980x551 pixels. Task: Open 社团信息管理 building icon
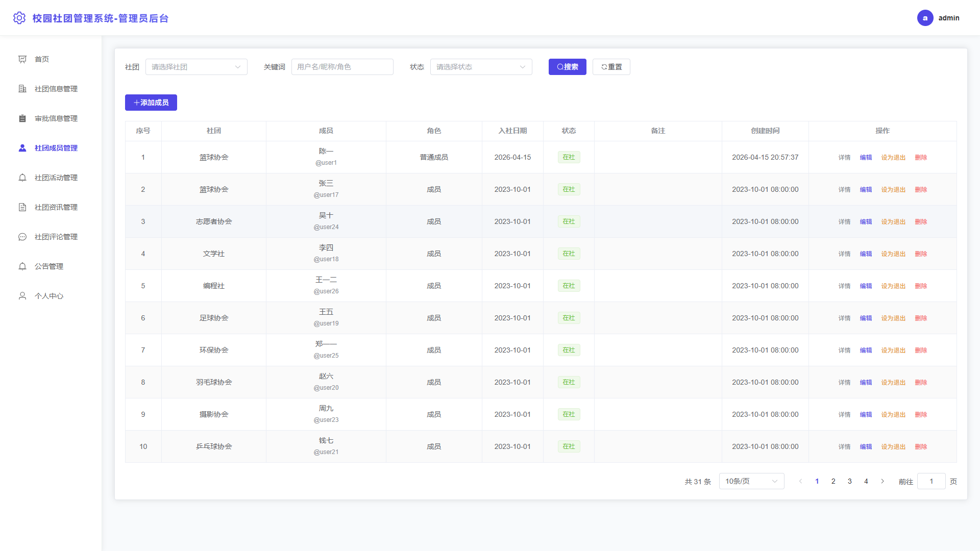pyautogui.click(x=22, y=89)
